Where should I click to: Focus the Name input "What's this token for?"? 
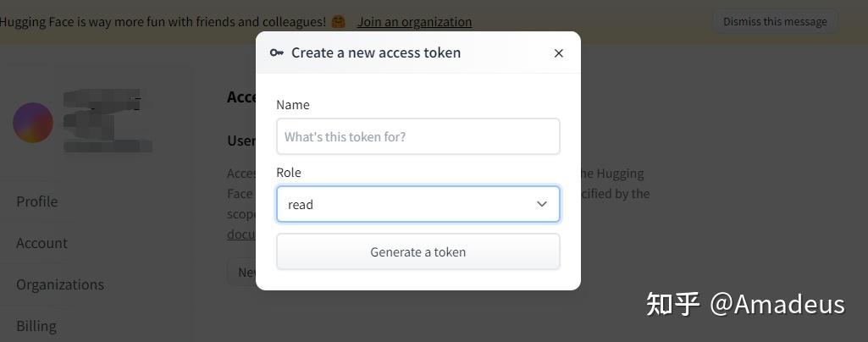coord(418,136)
